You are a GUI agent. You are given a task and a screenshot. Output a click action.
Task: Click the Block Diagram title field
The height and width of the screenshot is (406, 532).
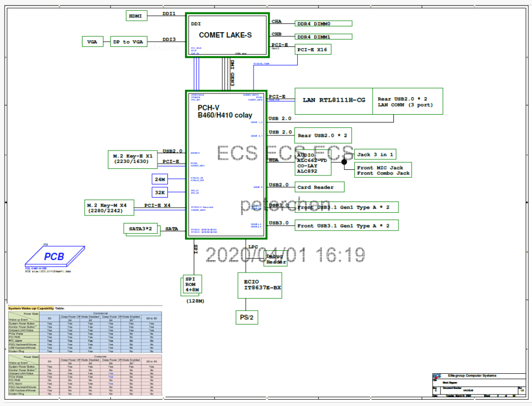pyautogui.click(x=450, y=383)
